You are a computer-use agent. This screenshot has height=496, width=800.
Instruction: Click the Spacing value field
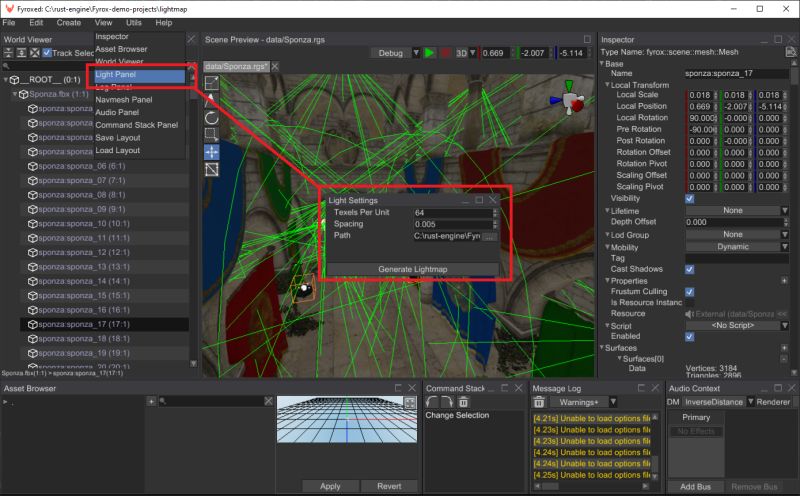coord(453,224)
